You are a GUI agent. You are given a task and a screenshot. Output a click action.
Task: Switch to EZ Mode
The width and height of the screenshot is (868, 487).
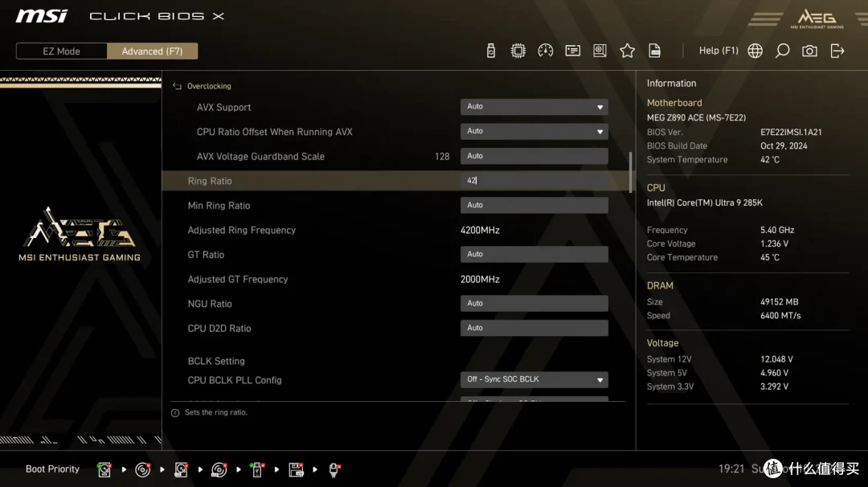tap(61, 51)
